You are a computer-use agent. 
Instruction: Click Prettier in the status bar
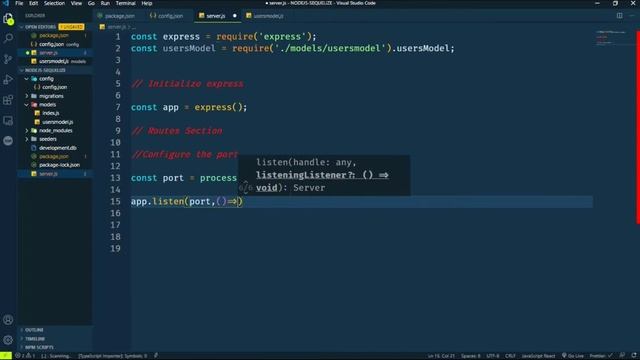[601, 356]
